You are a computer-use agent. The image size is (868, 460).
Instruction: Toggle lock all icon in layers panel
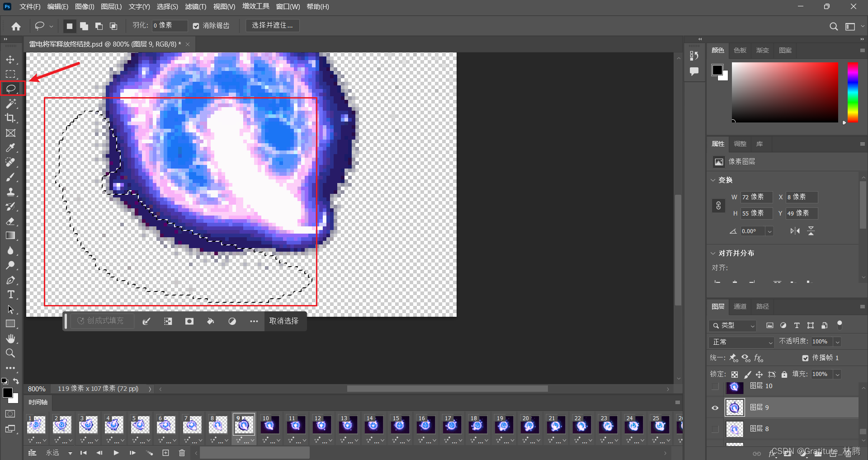[784, 375]
